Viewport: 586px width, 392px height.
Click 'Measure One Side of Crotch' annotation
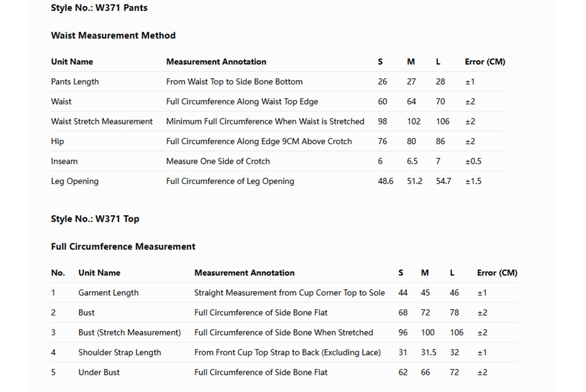[x=218, y=161]
